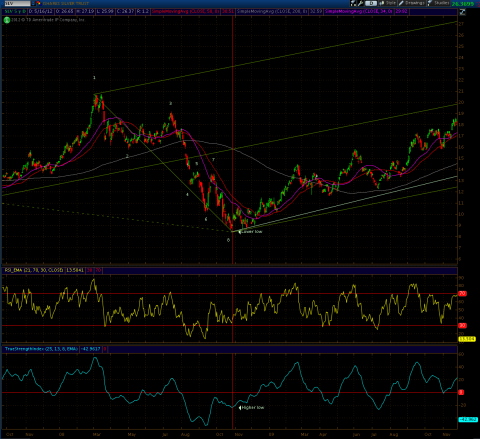This screenshot has width=480, height=439.
Task: Click the Mar label on the left of the time axis
Action: point(97,434)
